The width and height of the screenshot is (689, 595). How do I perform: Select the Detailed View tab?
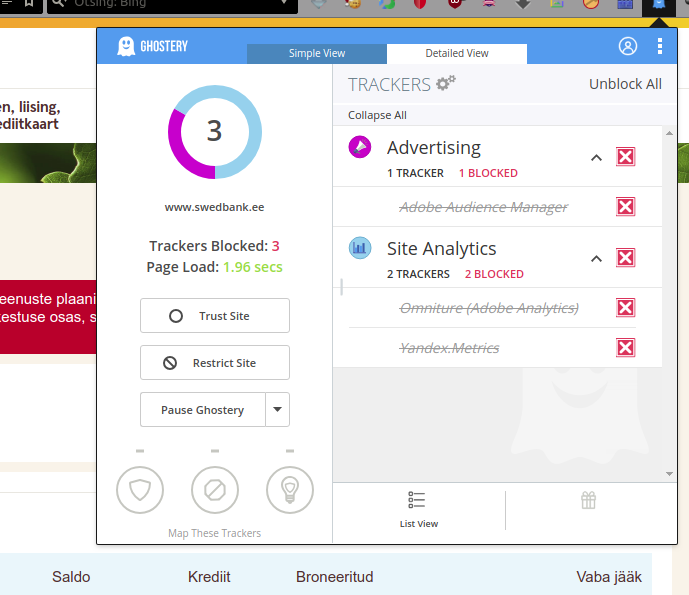(x=457, y=54)
